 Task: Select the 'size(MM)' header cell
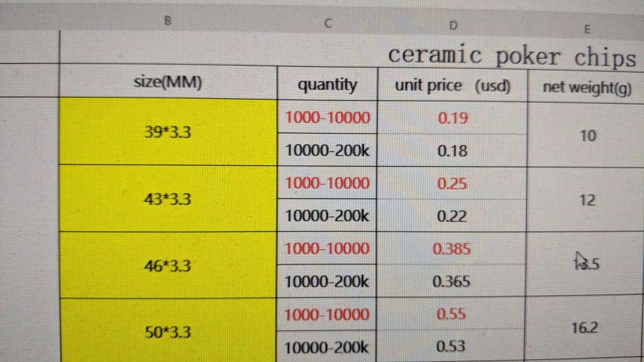click(168, 82)
